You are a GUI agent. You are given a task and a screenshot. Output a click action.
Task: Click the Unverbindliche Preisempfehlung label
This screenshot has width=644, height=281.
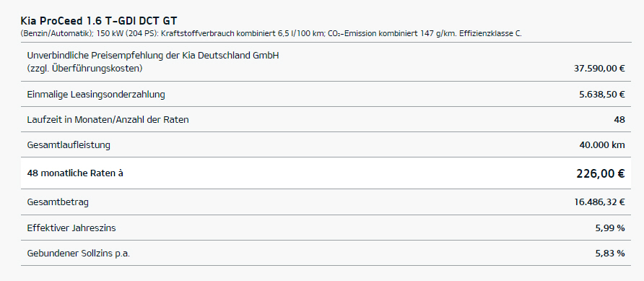(153, 56)
